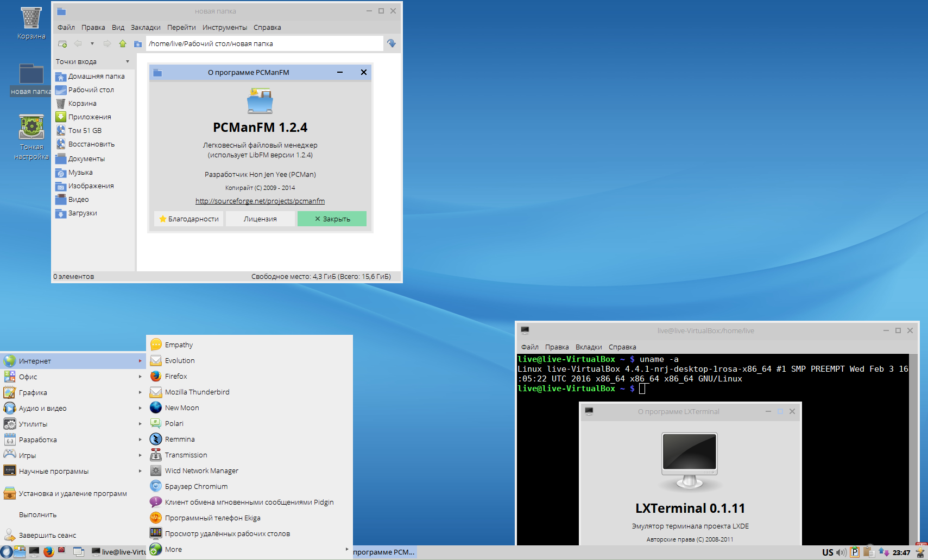Image resolution: width=928 pixels, height=560 pixels.
Task: Open 'Изображения' in the sidebar
Action: coord(93,186)
